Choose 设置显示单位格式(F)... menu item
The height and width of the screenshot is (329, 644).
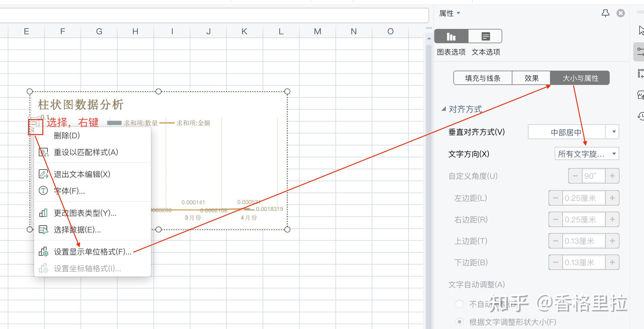point(93,252)
